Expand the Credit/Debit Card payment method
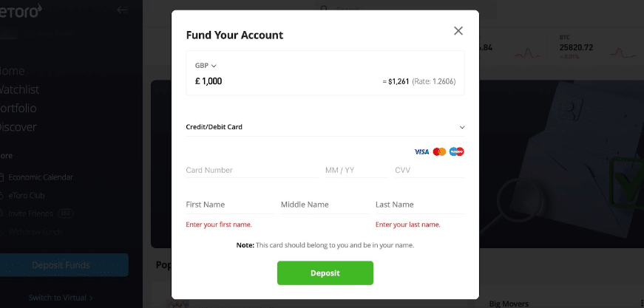Screen dimensions: 644x308 tap(325, 127)
